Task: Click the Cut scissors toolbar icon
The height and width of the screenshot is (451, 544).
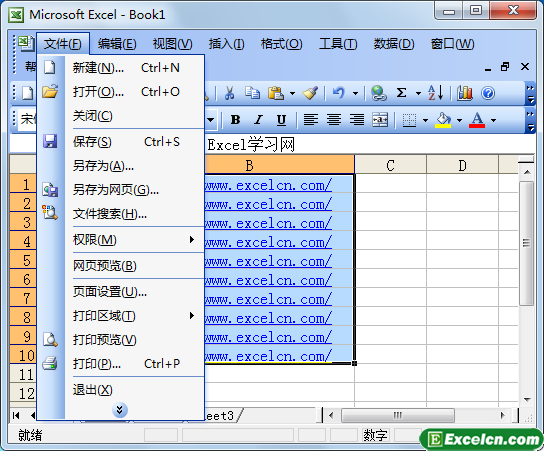Action: point(229,93)
